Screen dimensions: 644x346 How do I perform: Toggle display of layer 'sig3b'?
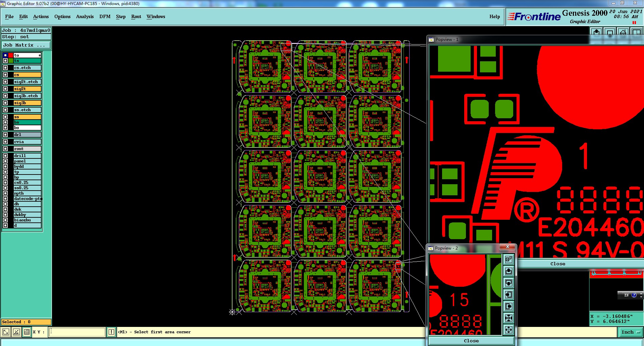click(5, 103)
